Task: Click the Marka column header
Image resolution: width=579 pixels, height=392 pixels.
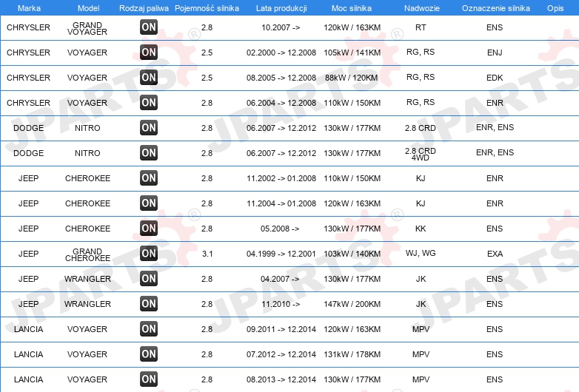Action: (29, 8)
